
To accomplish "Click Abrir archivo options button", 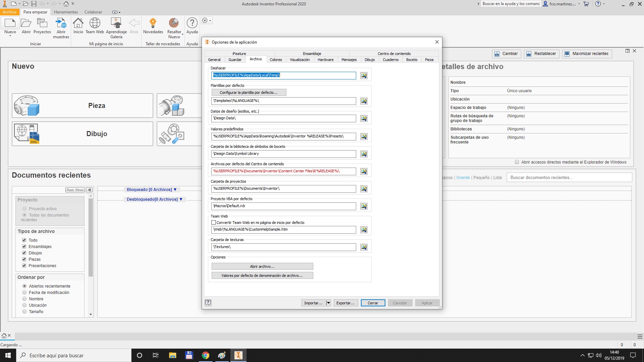I will [x=262, y=266].
